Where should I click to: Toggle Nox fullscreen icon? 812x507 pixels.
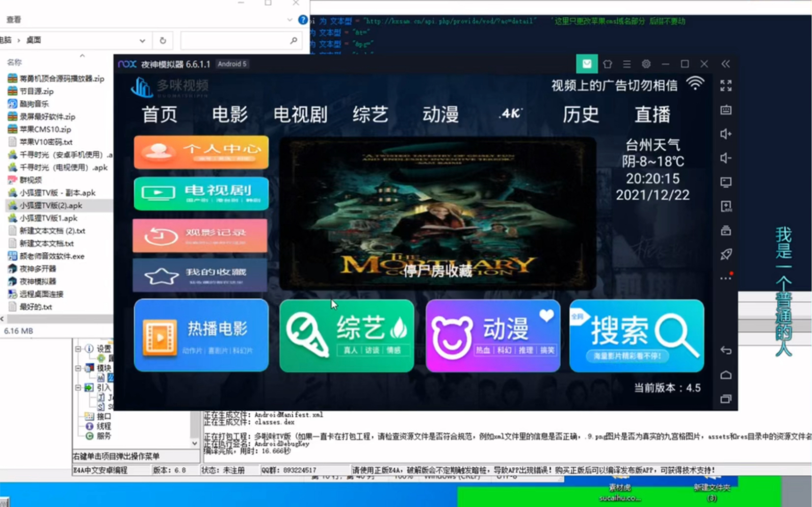tap(726, 85)
